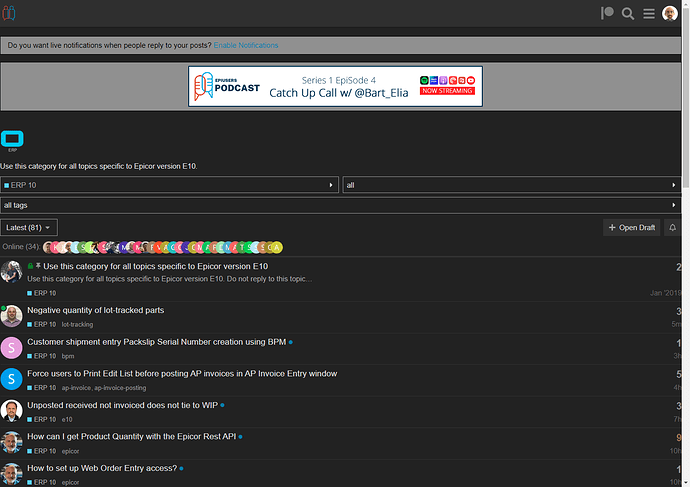Open pink S avatar for Packslip topic
Viewport: 690px width, 487px height.
coord(11,348)
